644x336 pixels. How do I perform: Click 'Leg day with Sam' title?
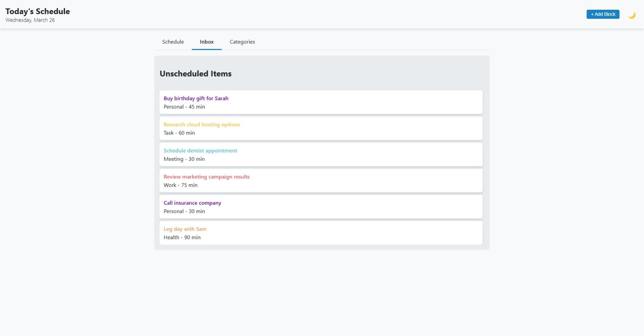tap(185, 229)
